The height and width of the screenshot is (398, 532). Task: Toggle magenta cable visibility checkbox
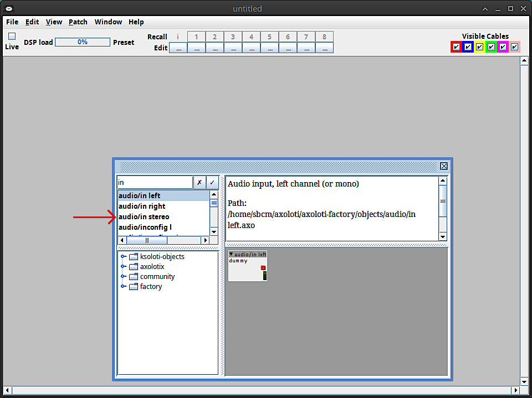tap(503, 47)
